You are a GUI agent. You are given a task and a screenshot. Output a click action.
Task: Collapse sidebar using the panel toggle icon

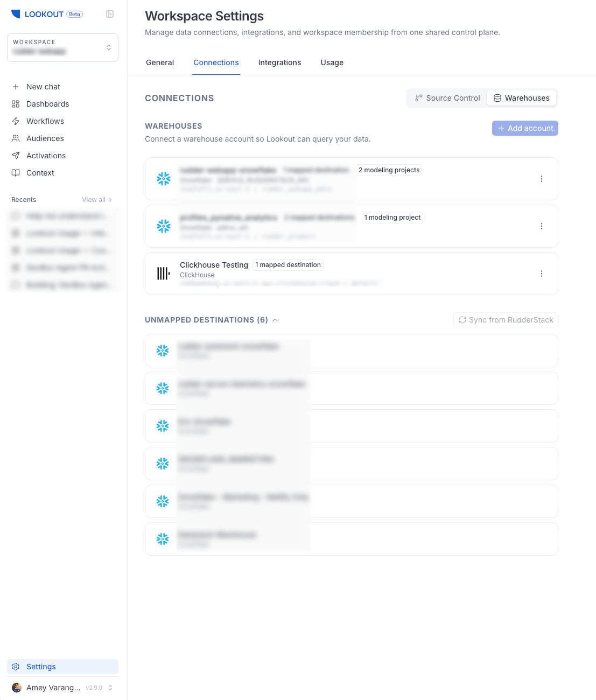(110, 14)
